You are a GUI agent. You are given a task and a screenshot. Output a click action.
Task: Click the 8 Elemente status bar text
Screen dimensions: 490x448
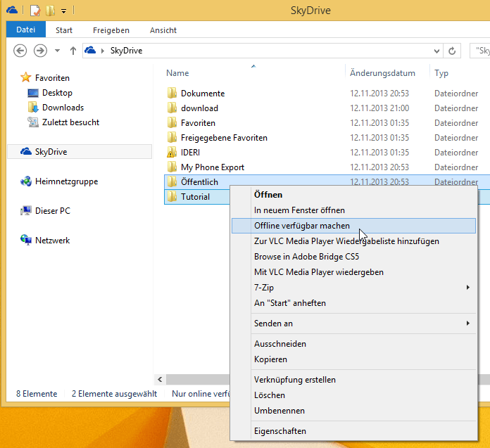37,394
